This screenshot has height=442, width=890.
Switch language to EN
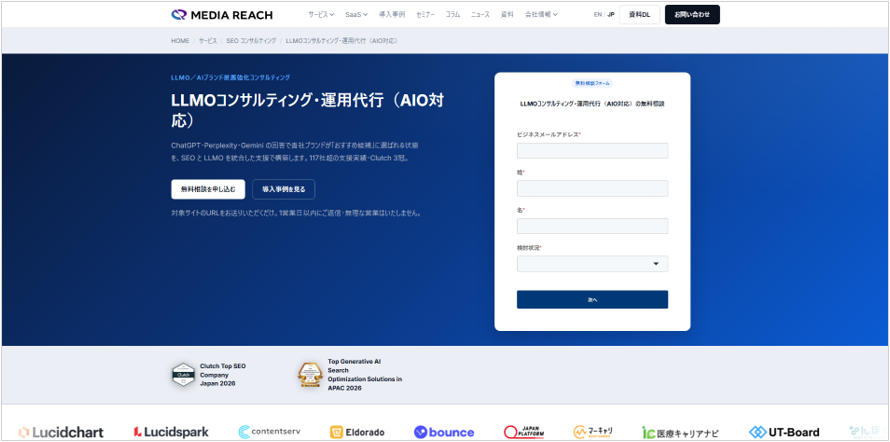pyautogui.click(x=598, y=15)
